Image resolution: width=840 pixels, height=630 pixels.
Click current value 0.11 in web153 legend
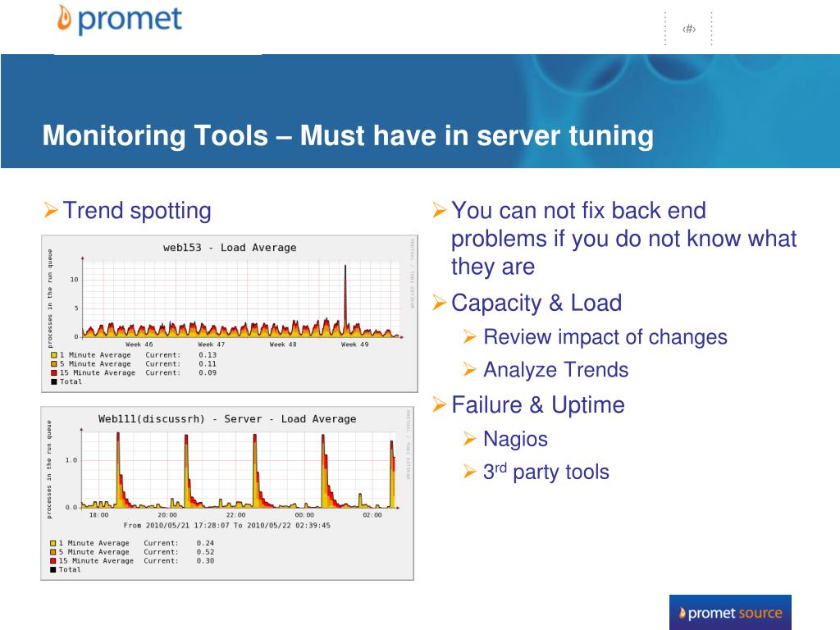coord(208,363)
